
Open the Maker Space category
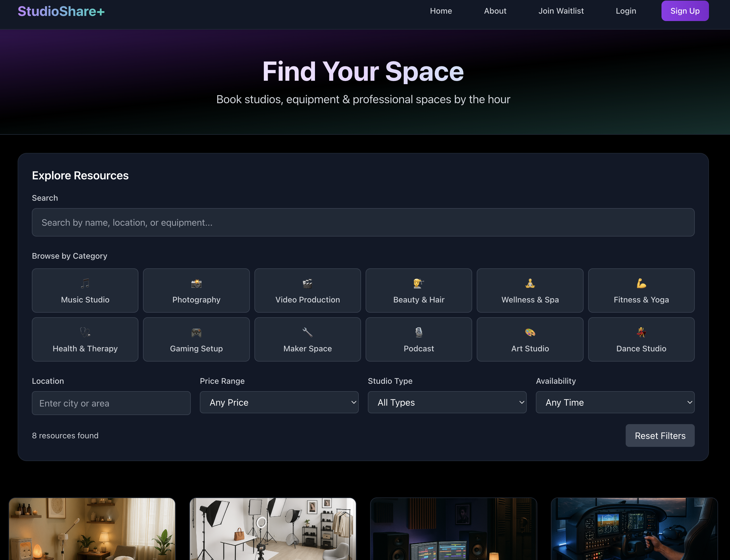(307, 339)
